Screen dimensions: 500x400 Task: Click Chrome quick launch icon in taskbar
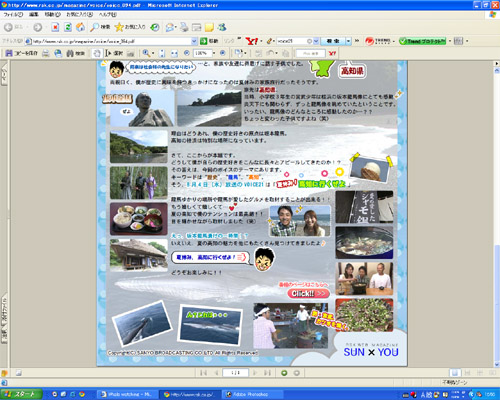pos(82,394)
